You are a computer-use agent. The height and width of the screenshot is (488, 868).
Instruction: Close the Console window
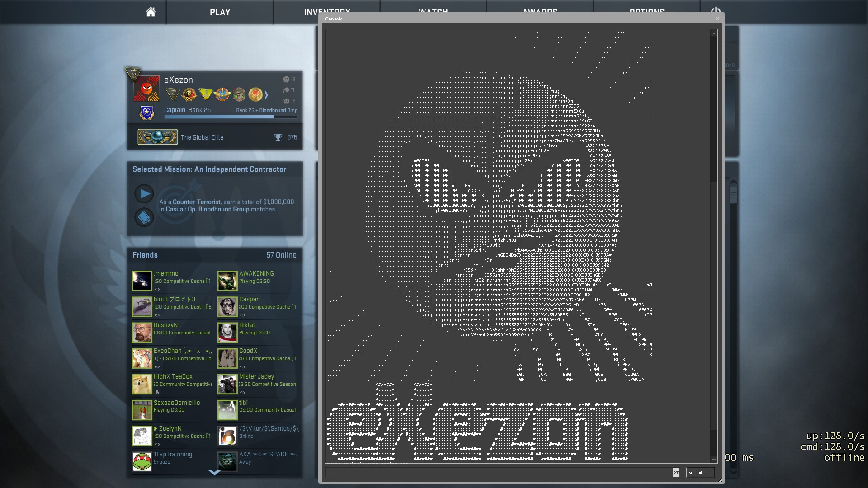tap(717, 19)
